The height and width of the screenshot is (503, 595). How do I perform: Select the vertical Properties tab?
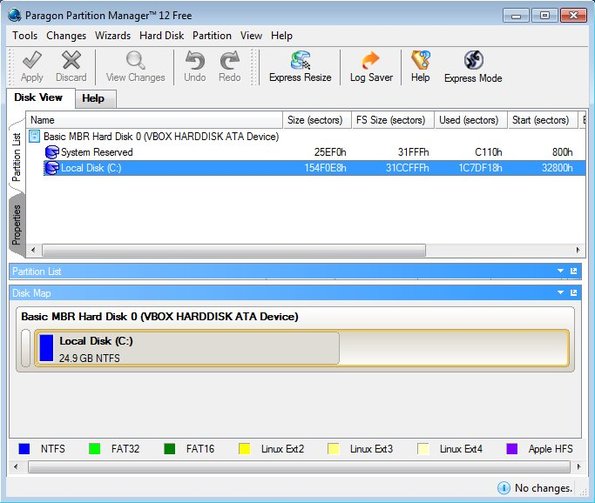(16, 225)
